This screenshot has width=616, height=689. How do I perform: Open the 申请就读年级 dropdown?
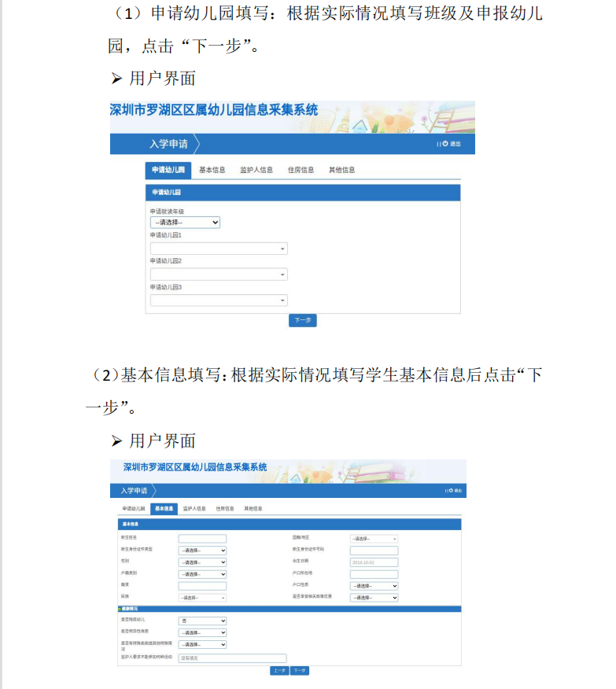coord(185,223)
